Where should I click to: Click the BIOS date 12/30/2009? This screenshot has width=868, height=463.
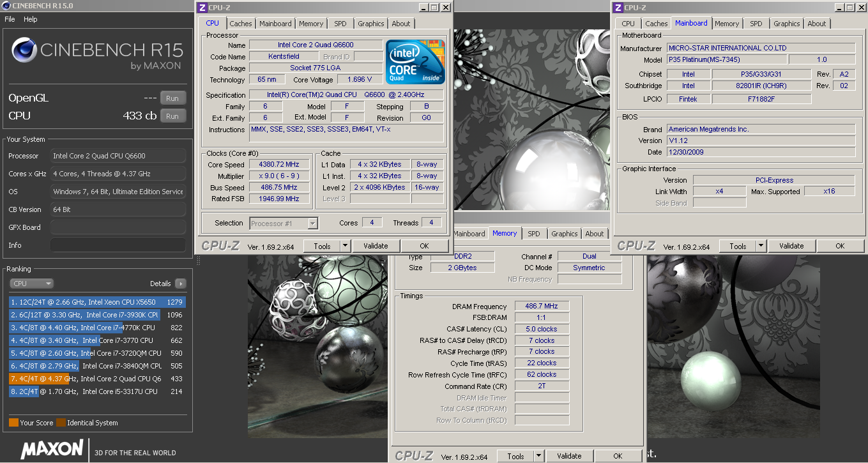761,152
